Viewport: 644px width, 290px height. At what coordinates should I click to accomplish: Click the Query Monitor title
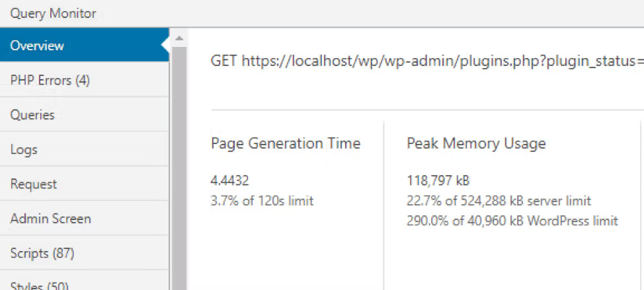click(x=53, y=13)
